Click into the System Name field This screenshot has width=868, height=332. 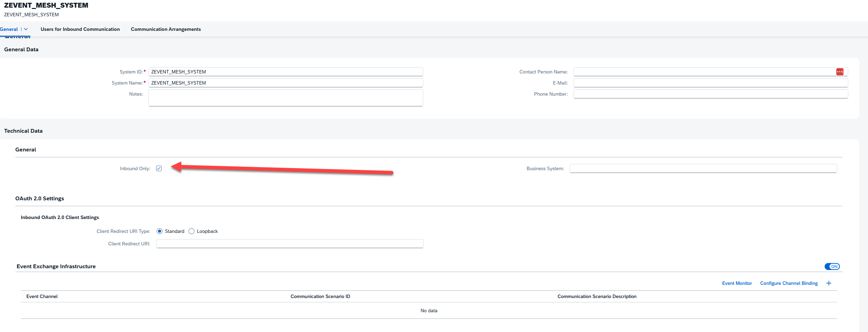tap(286, 83)
